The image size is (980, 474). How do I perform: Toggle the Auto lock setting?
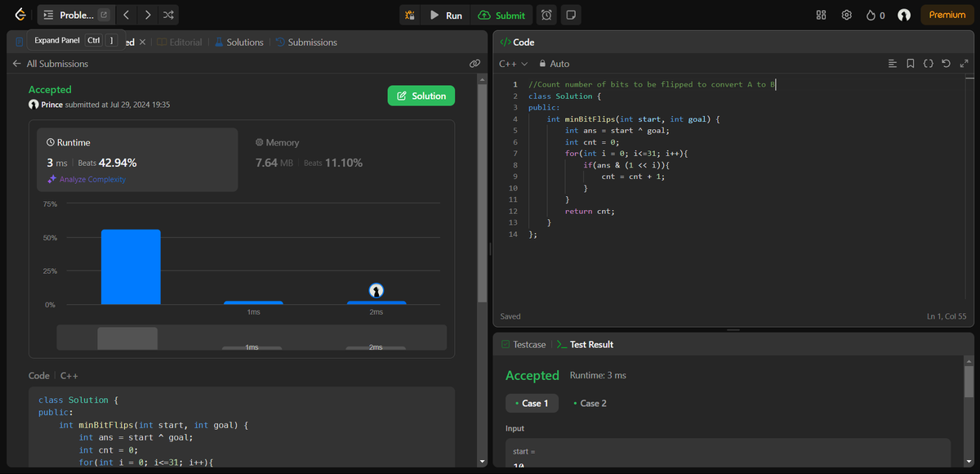[554, 63]
